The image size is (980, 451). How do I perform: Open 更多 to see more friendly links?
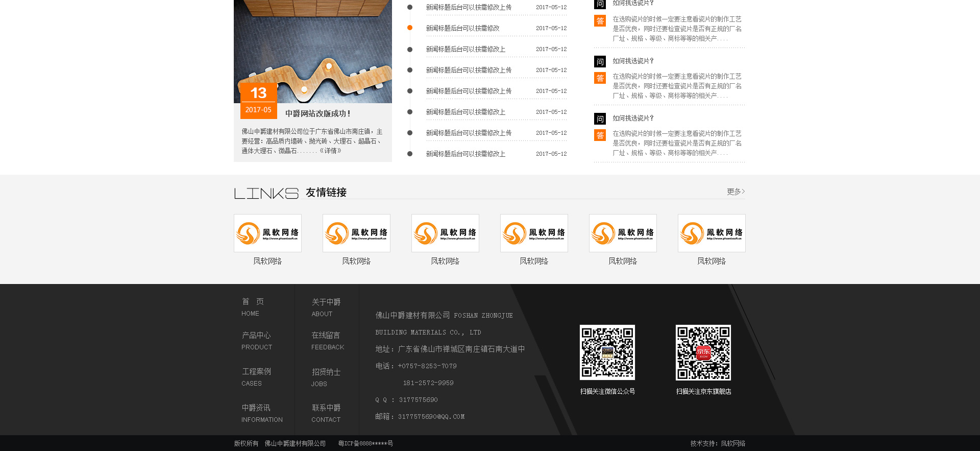coord(736,192)
